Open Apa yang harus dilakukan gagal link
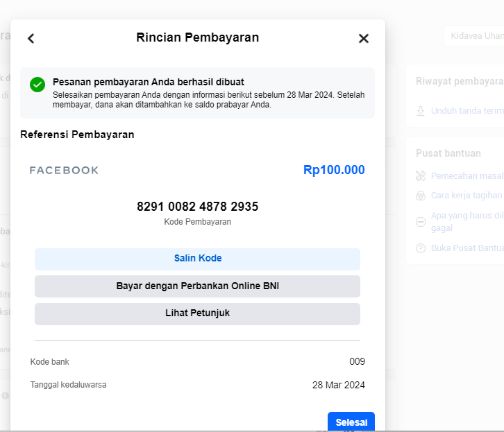The height and width of the screenshot is (432, 504). (x=467, y=221)
